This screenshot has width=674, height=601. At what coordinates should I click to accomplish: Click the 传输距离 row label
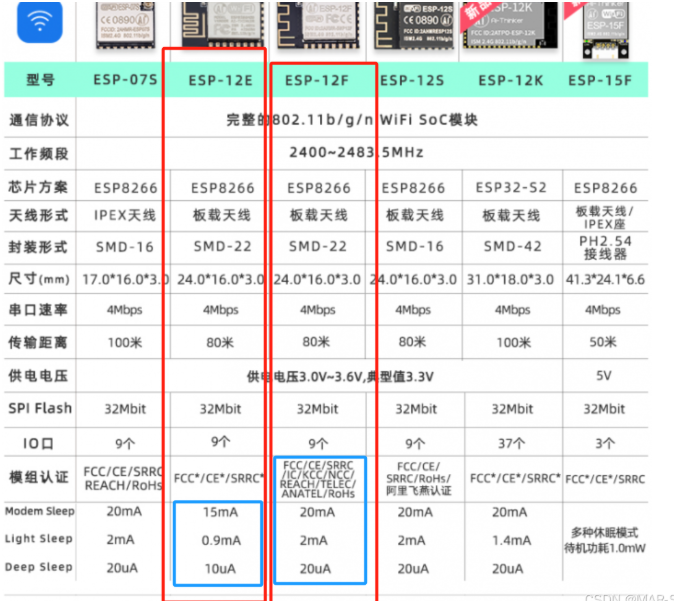tap(38, 342)
